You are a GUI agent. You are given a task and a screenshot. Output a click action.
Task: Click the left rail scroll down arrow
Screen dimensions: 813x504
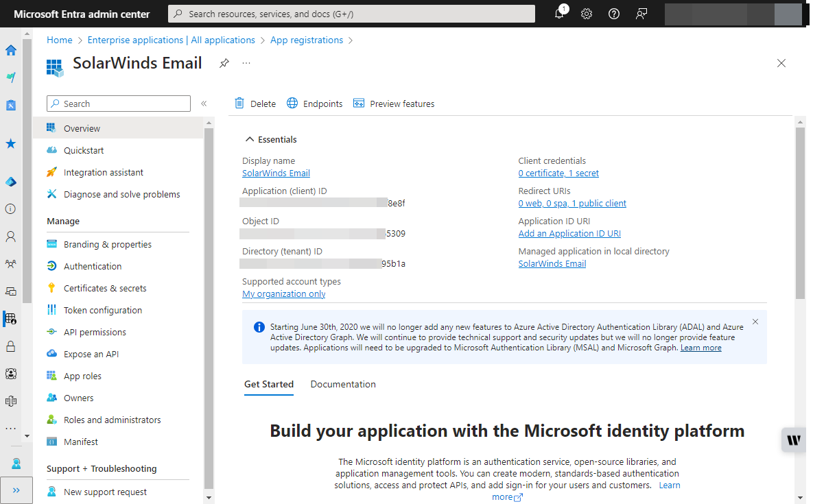pyautogui.click(x=27, y=436)
